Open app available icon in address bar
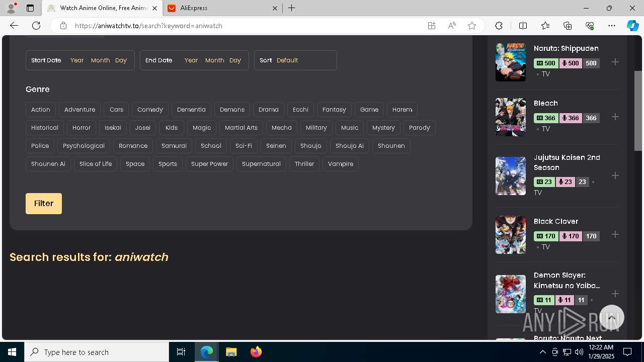 (431, 26)
